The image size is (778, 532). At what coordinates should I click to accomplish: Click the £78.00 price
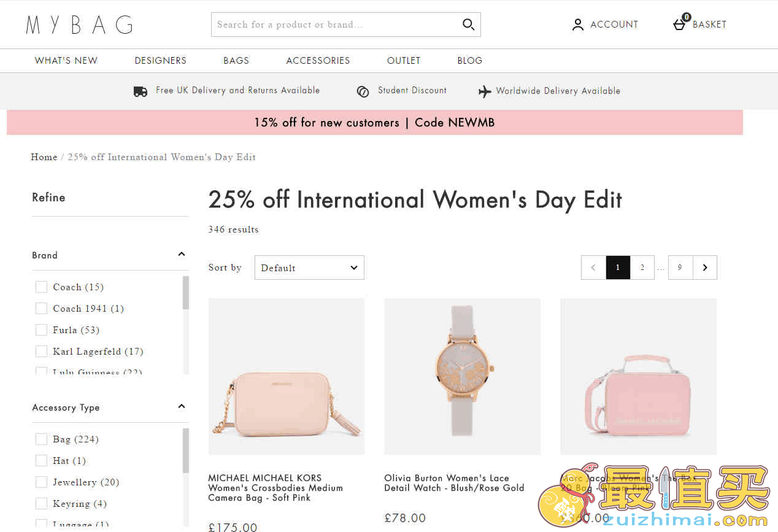coord(405,518)
